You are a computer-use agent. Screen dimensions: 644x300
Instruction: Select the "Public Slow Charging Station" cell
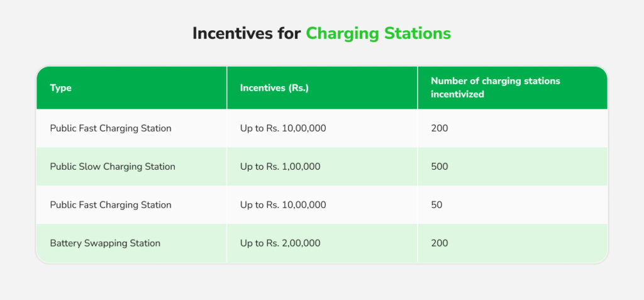[113, 167]
